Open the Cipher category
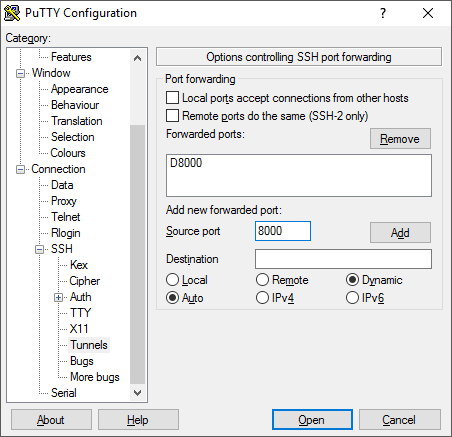The width and height of the screenshot is (452, 437). [x=84, y=281]
